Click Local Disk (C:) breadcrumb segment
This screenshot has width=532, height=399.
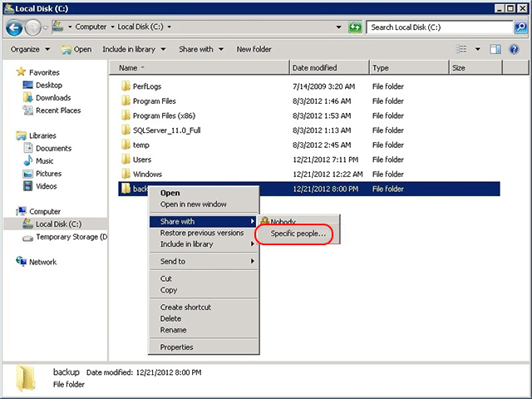point(140,27)
